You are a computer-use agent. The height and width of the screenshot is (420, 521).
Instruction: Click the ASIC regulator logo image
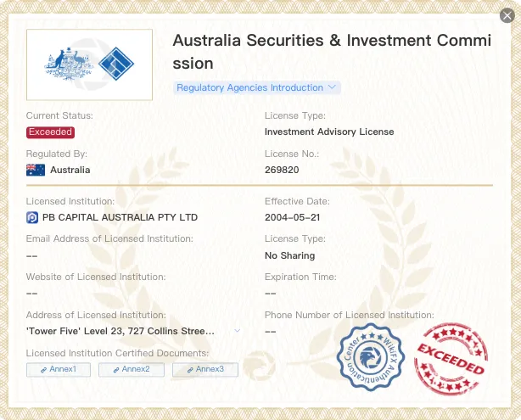[89, 64]
